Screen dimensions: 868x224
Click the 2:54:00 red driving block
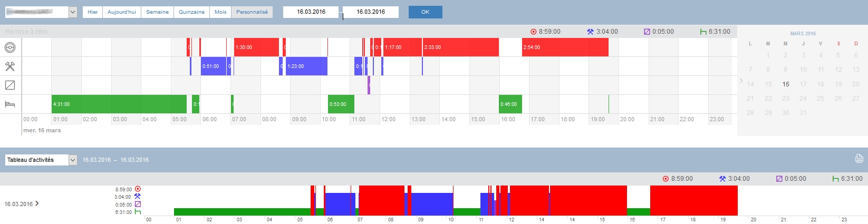coord(565,47)
